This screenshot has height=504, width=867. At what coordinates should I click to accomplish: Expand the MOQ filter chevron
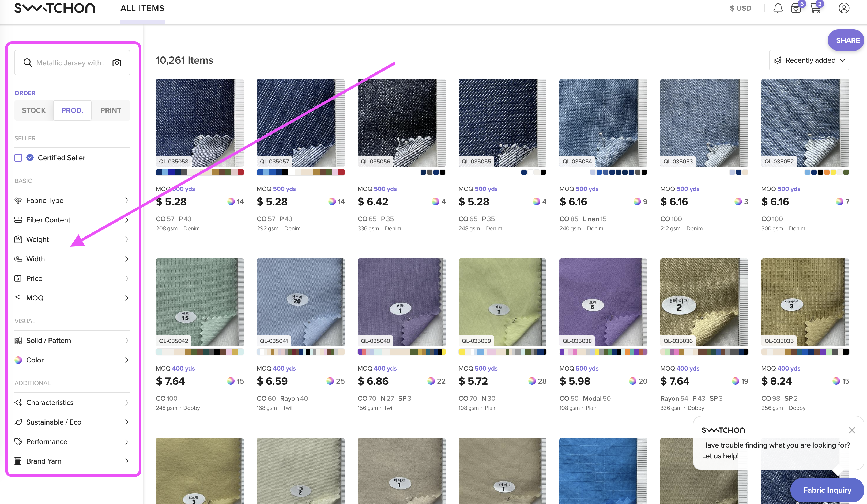(x=127, y=298)
